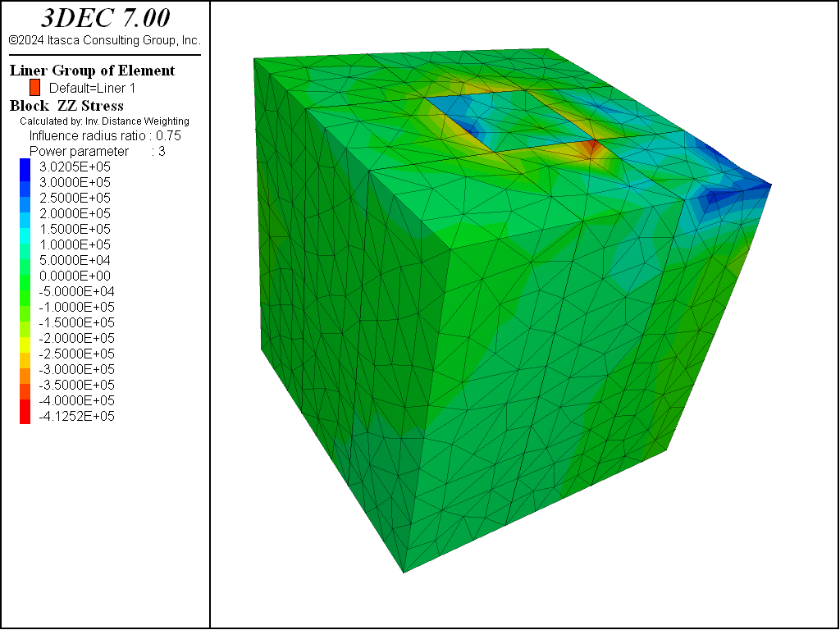
Task: Click the 2.5000E+05 legend value
Action: (75, 198)
